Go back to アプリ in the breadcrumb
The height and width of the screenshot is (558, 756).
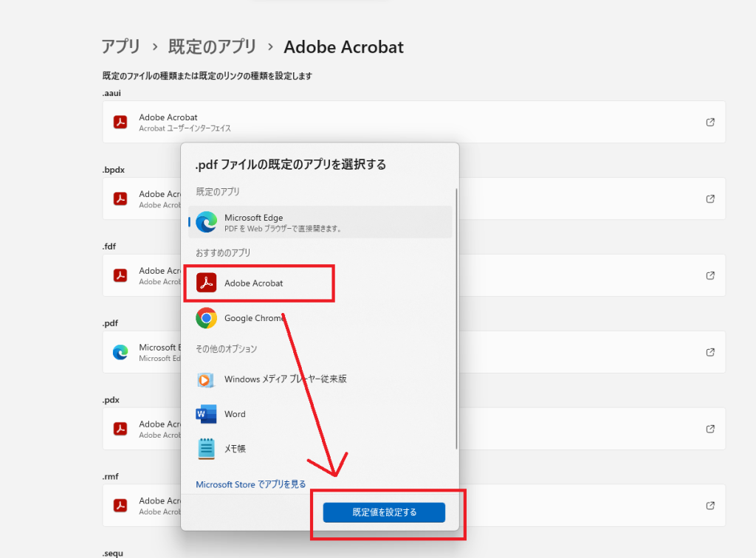pyautogui.click(x=120, y=46)
